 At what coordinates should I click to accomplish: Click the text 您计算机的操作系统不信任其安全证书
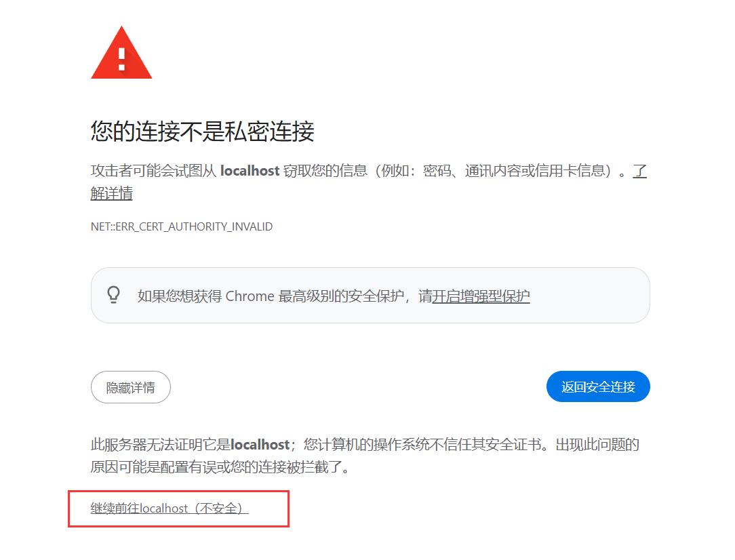pos(422,444)
